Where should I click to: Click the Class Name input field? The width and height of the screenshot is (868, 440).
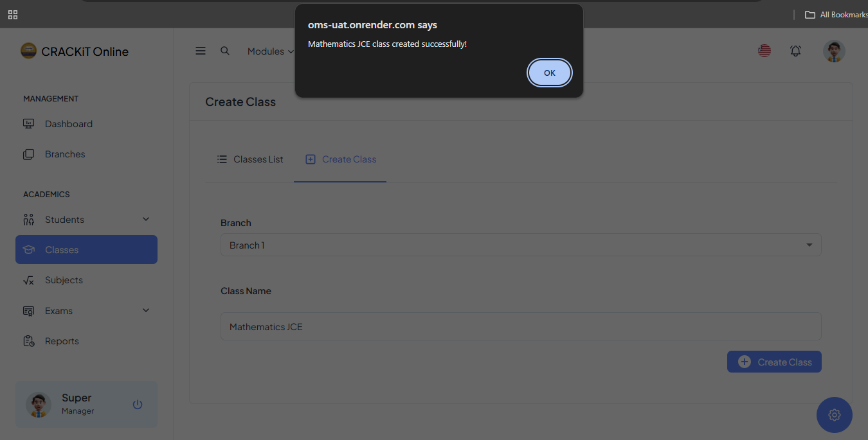pyautogui.click(x=521, y=327)
